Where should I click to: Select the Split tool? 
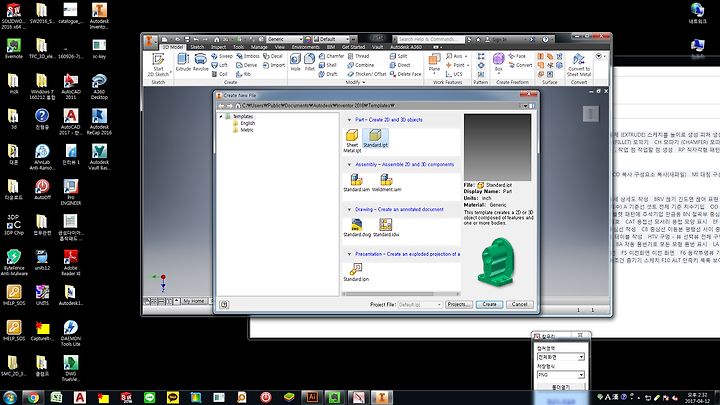399,56
